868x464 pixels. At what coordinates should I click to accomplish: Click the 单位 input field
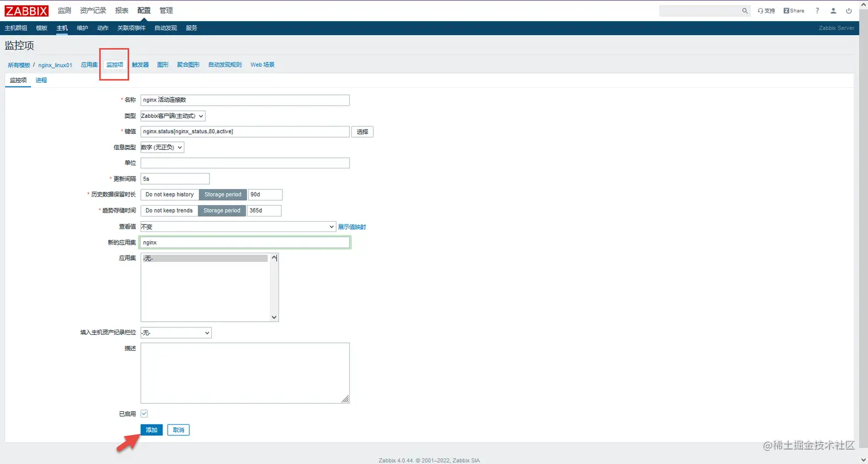(x=245, y=163)
